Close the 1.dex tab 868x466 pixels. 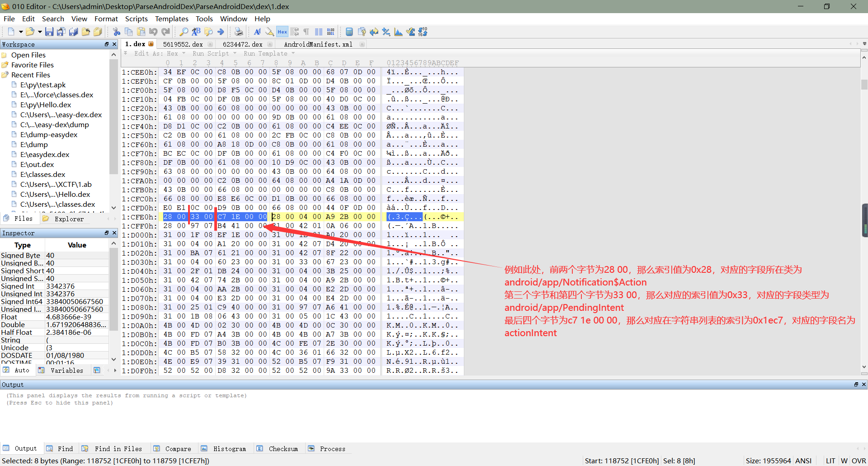[151, 44]
